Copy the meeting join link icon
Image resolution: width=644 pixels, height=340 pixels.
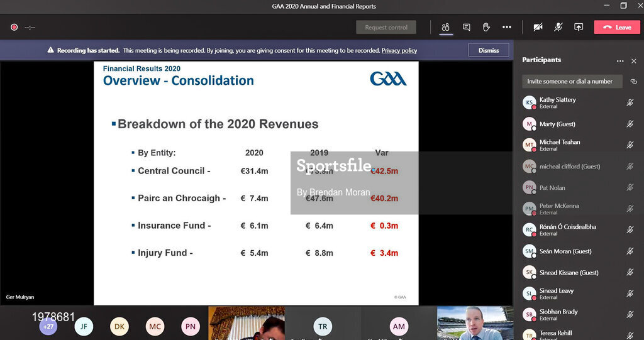point(634,81)
